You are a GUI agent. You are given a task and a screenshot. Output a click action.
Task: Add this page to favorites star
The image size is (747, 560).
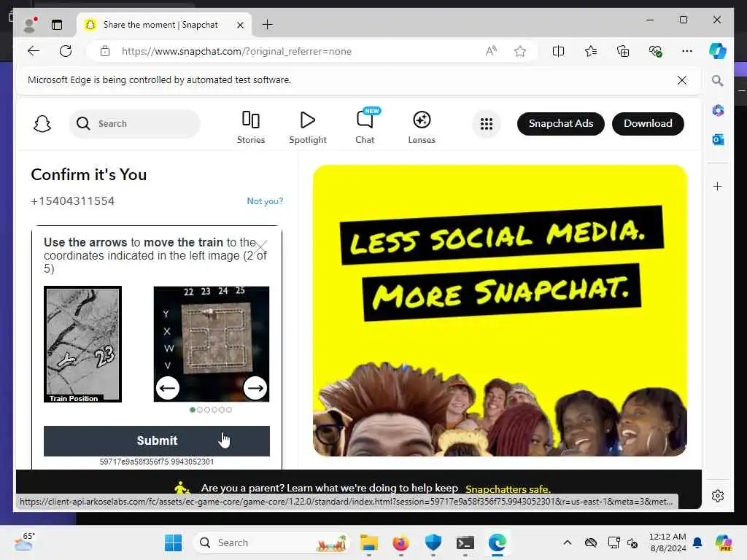click(520, 51)
